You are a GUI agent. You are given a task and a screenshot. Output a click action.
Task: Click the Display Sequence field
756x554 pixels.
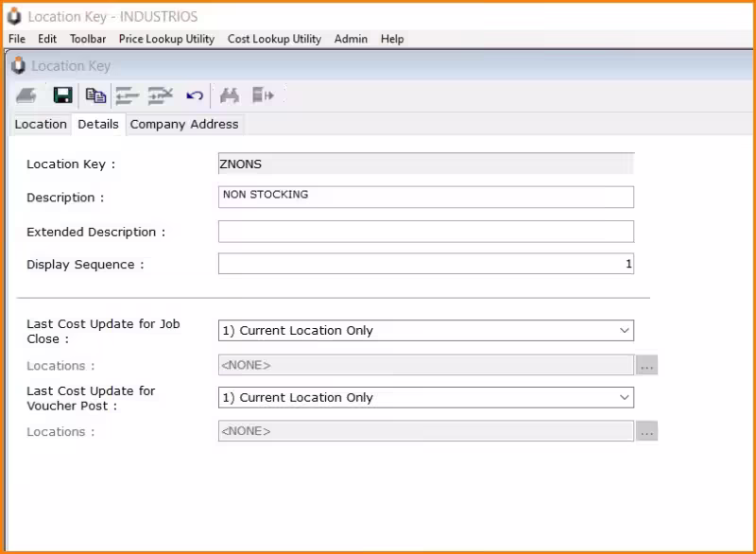426,264
